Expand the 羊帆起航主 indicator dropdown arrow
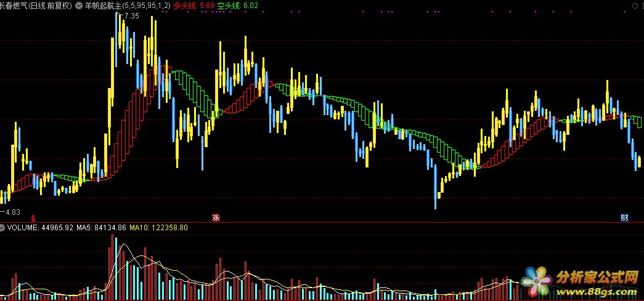The width and height of the screenshot is (644, 301). 79,6
